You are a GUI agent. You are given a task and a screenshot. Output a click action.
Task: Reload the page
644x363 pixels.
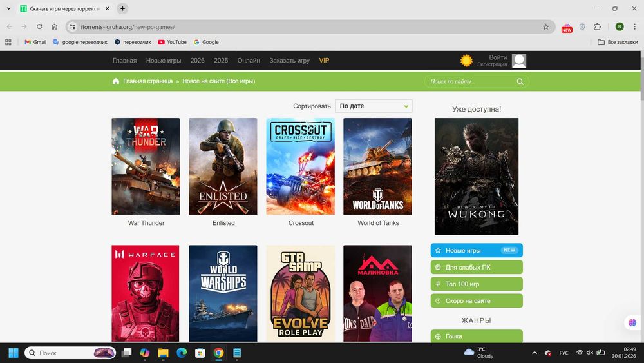pyautogui.click(x=39, y=26)
